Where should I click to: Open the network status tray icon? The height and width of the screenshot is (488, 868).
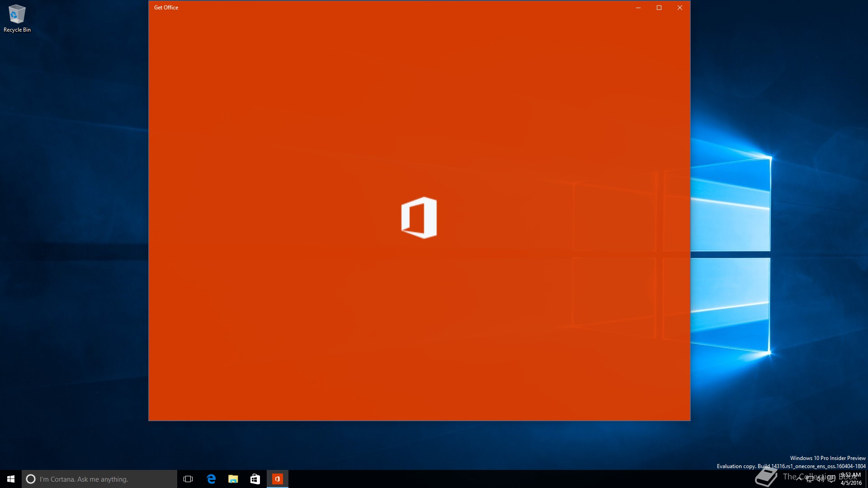[809, 479]
